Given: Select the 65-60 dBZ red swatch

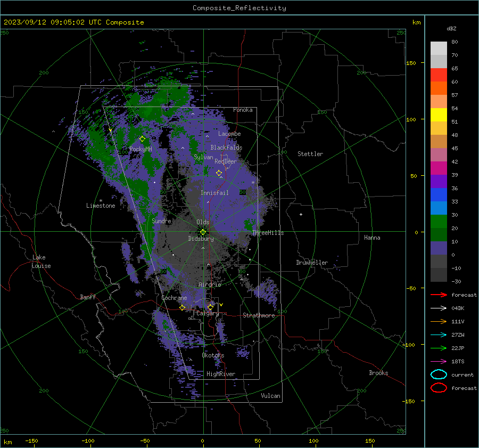Looking at the screenshot, I should (439, 75).
